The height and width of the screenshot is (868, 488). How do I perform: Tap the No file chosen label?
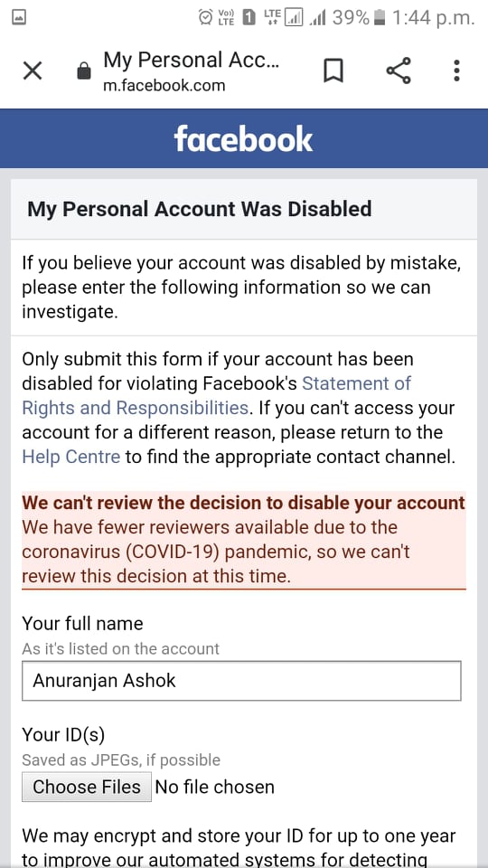(x=215, y=787)
